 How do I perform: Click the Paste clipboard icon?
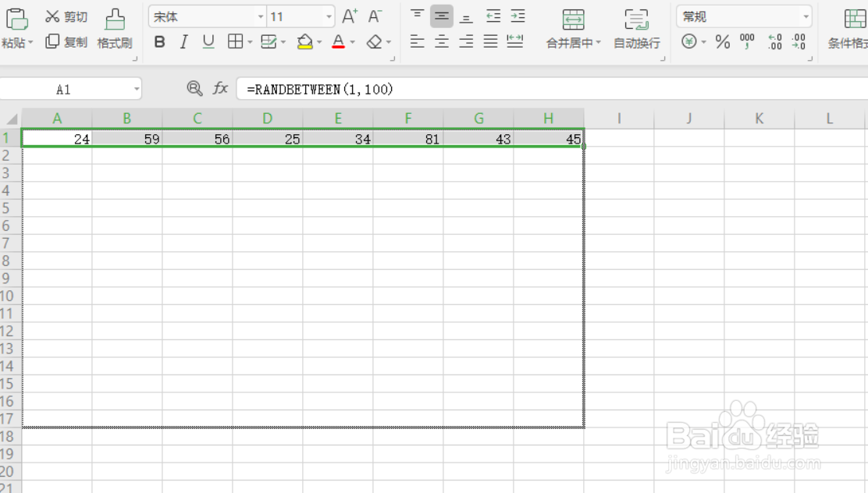pyautogui.click(x=16, y=20)
